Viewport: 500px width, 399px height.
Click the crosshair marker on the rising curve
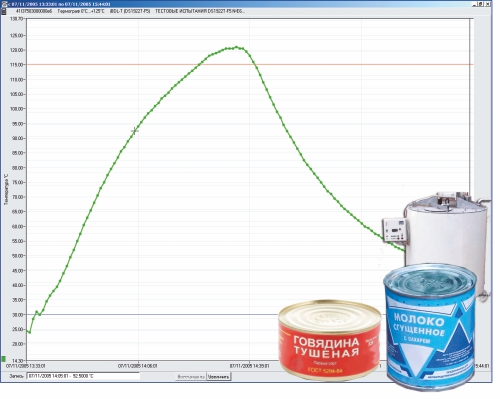(134, 130)
